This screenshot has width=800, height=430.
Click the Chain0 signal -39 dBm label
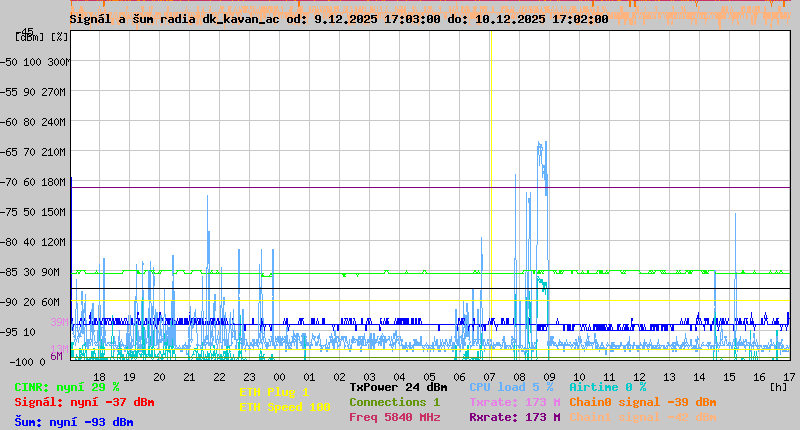tap(642, 402)
